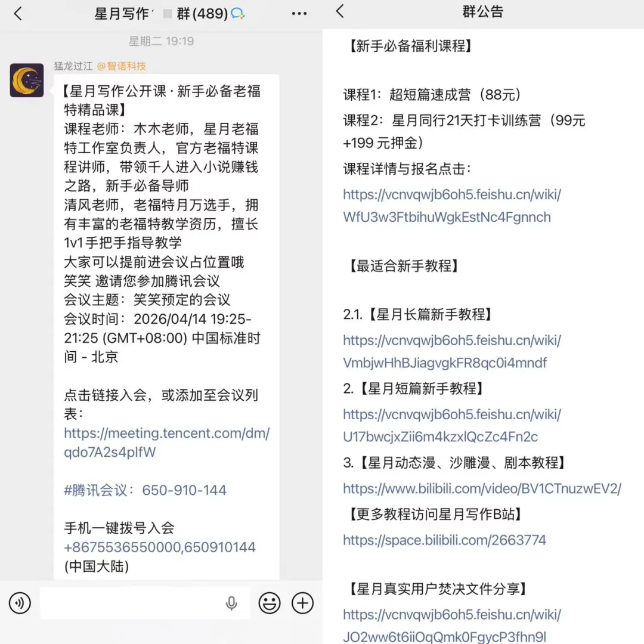Open the three-dots group chat menu

click(299, 14)
